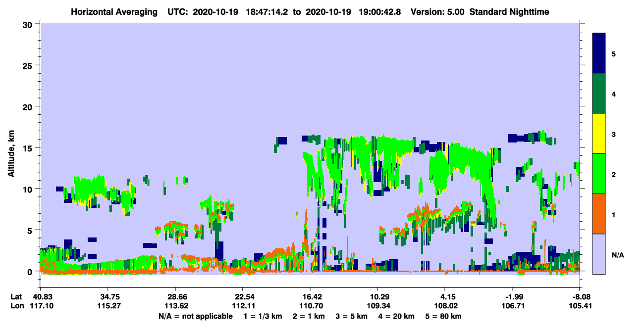The image size is (644, 330).
Task: Click the '2 = 1 km' legend entry
Action: click(x=308, y=316)
